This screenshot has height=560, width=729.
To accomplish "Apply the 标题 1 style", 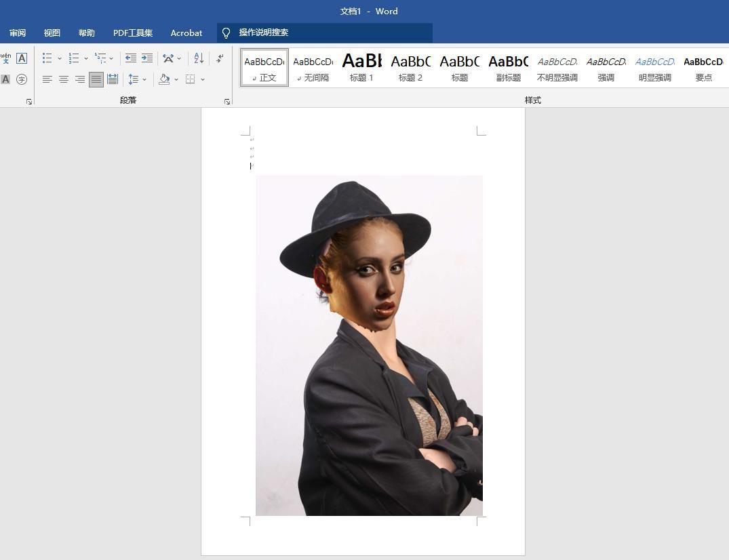I will [361, 67].
